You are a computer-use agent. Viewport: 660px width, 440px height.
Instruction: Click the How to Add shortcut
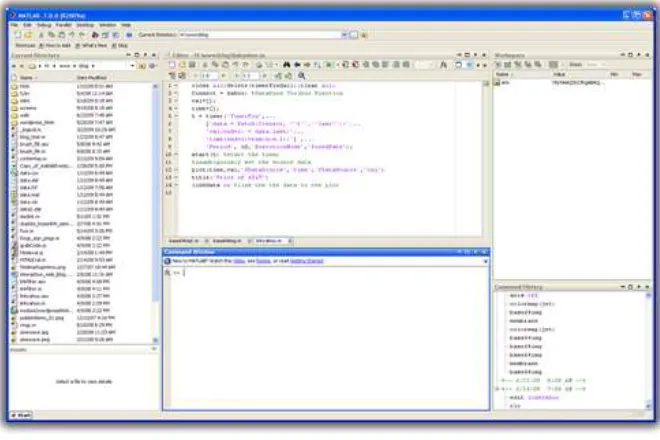pyautogui.click(x=55, y=45)
